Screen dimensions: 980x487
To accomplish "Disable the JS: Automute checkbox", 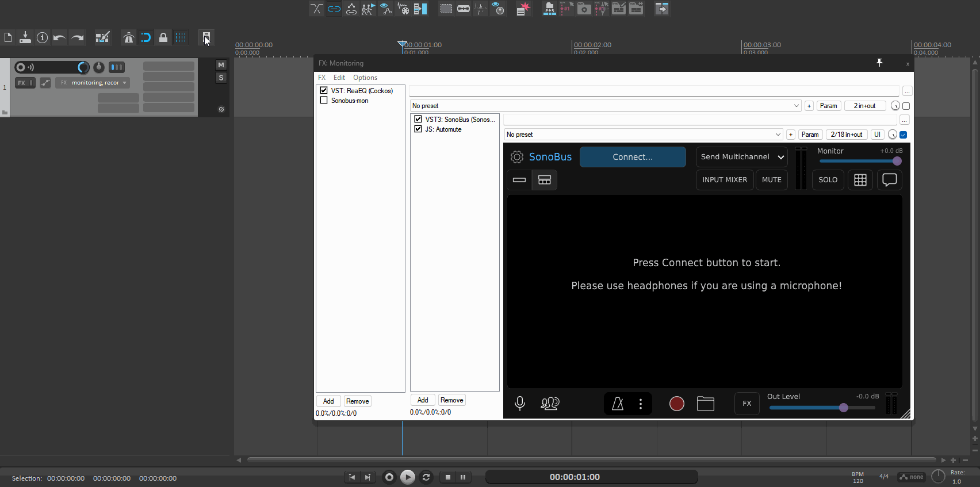I will pyautogui.click(x=418, y=129).
